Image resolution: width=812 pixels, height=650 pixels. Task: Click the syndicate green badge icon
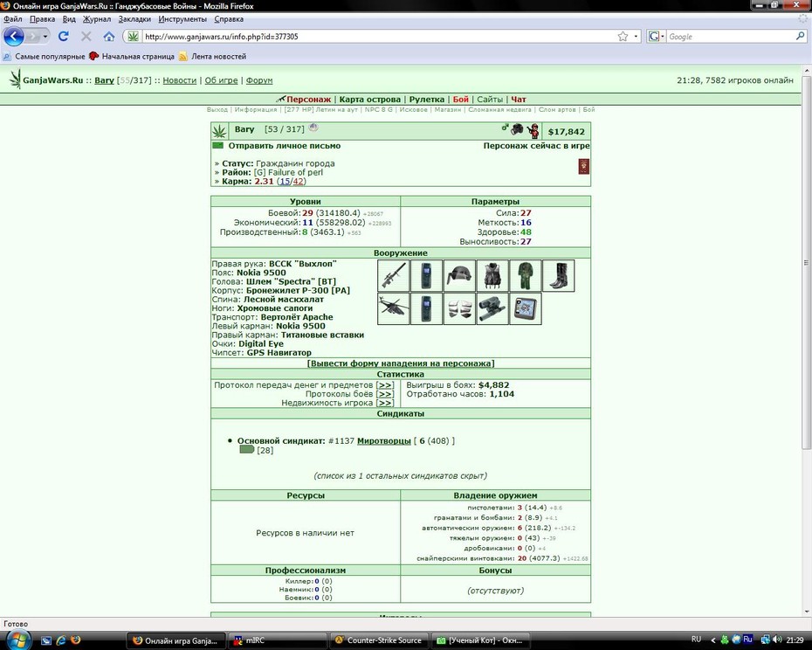click(246, 449)
